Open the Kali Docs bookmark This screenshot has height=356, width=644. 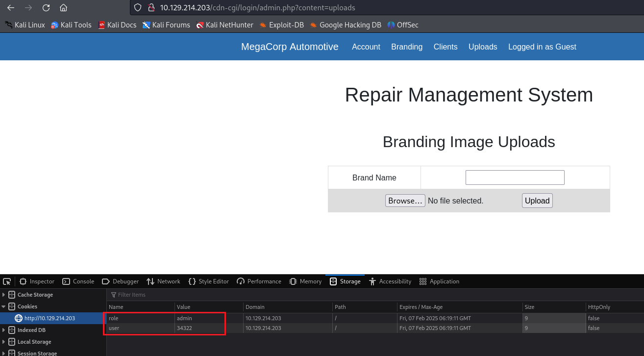pos(117,25)
